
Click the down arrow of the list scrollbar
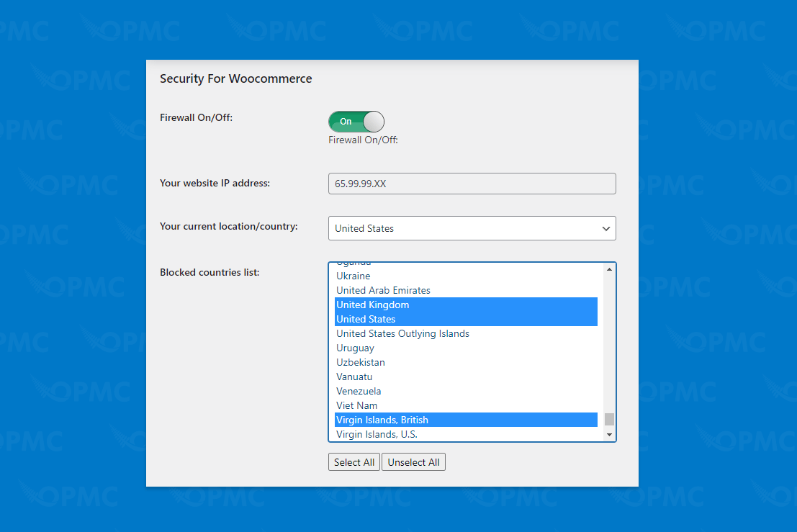609,435
